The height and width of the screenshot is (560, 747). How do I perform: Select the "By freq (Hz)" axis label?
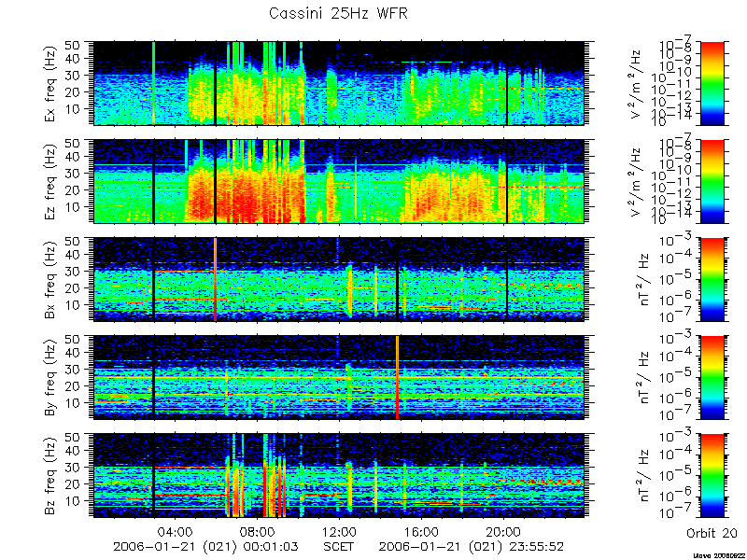tap(51, 378)
